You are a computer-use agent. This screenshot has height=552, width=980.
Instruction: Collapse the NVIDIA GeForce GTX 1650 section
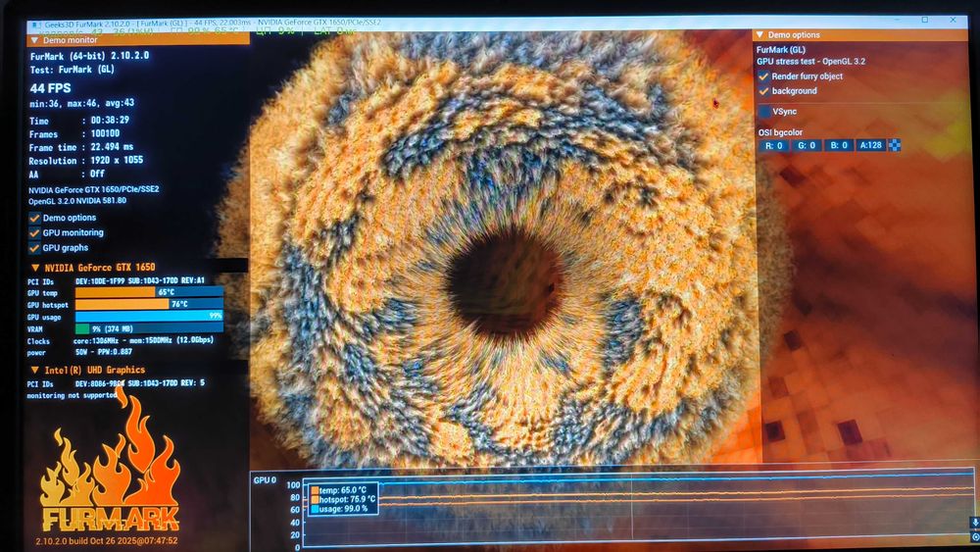[35, 268]
